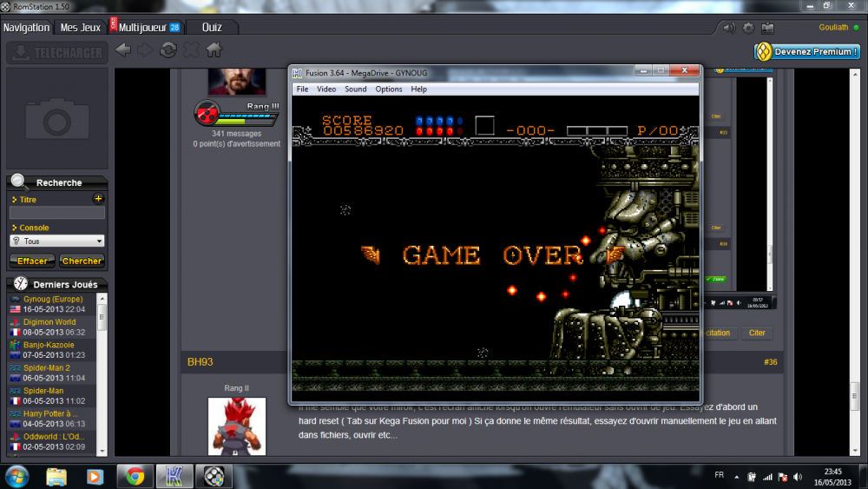The width and height of the screenshot is (868, 489).
Task: Reload page using refresh icon
Action: [x=168, y=50]
